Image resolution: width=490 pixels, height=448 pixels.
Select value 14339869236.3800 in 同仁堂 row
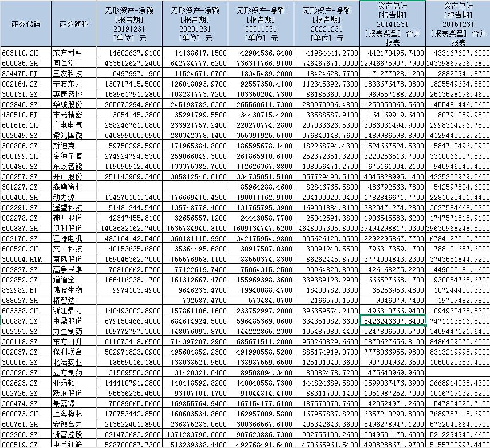tap(458, 63)
